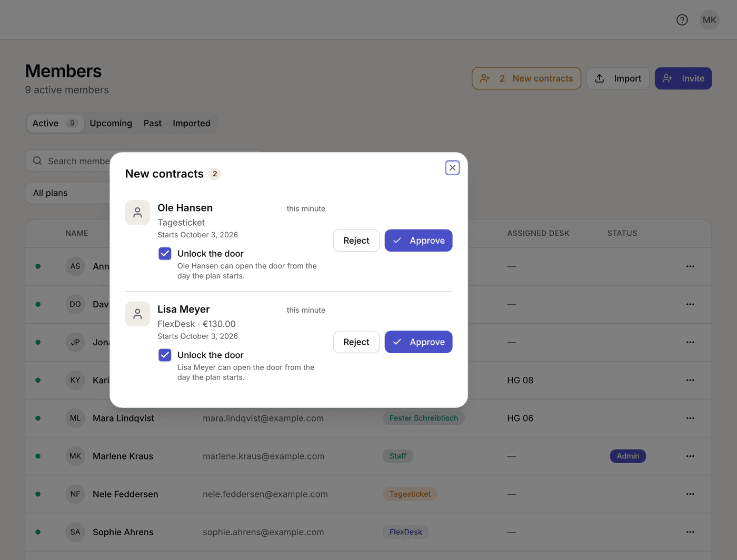Open the MK user avatar menu
The width and height of the screenshot is (737, 560).
coord(710,20)
